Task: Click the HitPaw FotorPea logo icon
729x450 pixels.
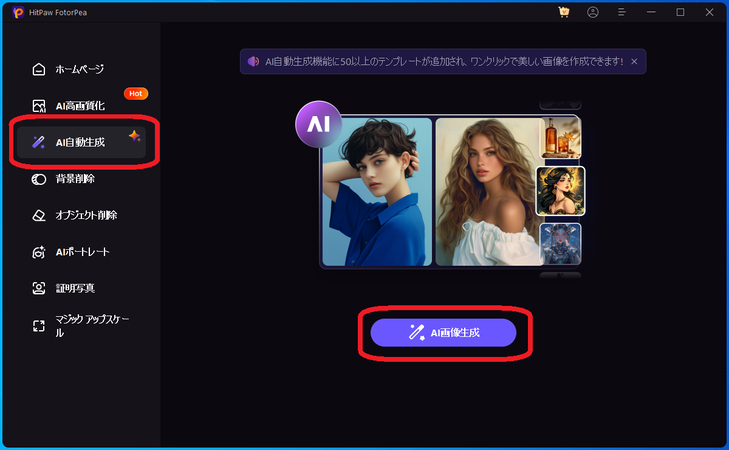Action: [x=18, y=13]
